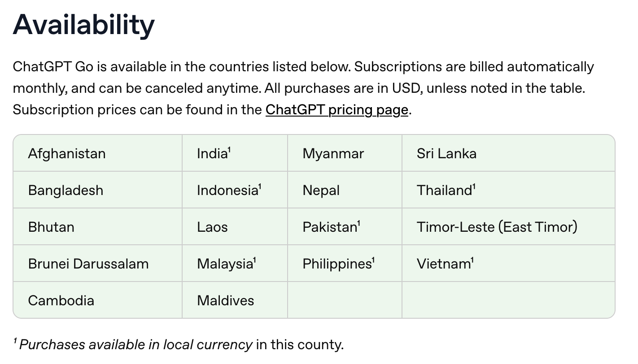The image size is (638, 364).
Task: Open the ChatGPT pricing page link
Action: 336,110
